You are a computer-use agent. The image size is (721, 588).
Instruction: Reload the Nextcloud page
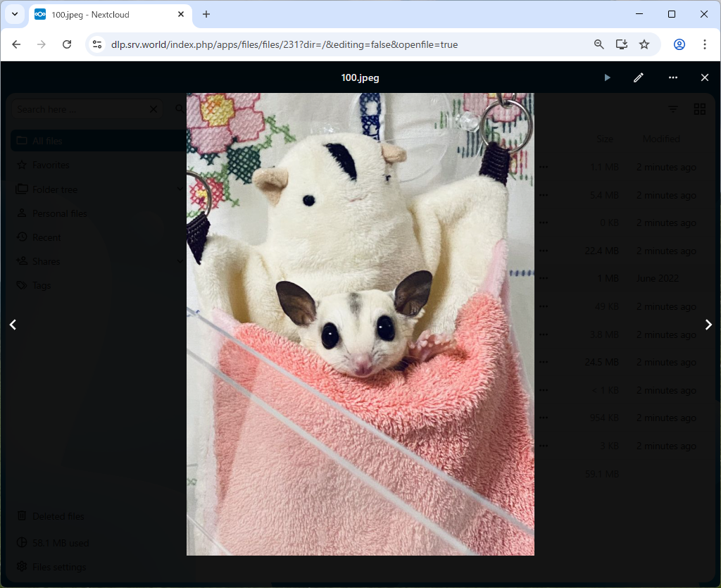pyautogui.click(x=67, y=44)
